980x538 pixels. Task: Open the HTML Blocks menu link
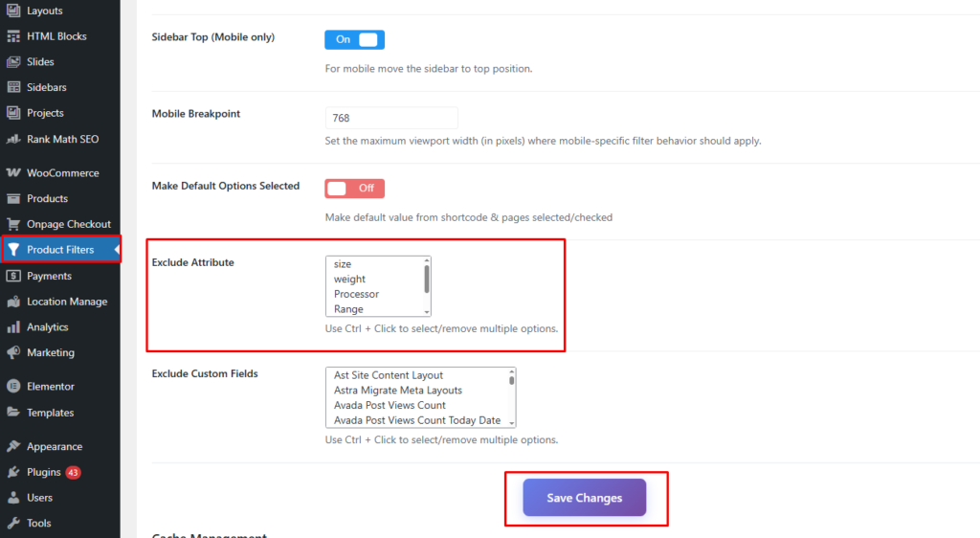coord(56,36)
